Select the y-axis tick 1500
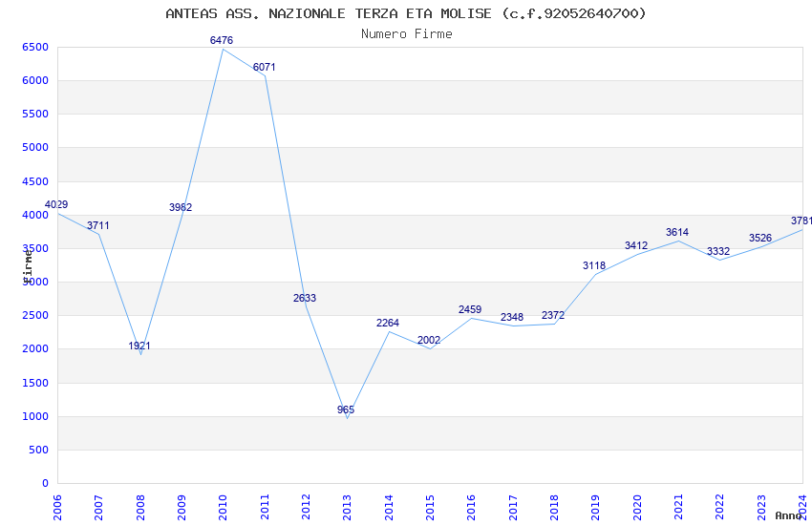 (x=35, y=384)
